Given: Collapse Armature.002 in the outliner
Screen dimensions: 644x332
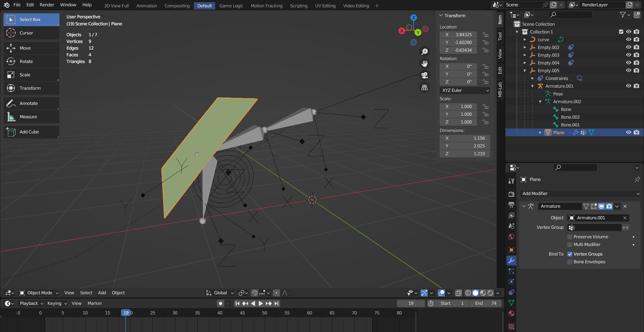Looking at the screenshot, I should [x=540, y=101].
